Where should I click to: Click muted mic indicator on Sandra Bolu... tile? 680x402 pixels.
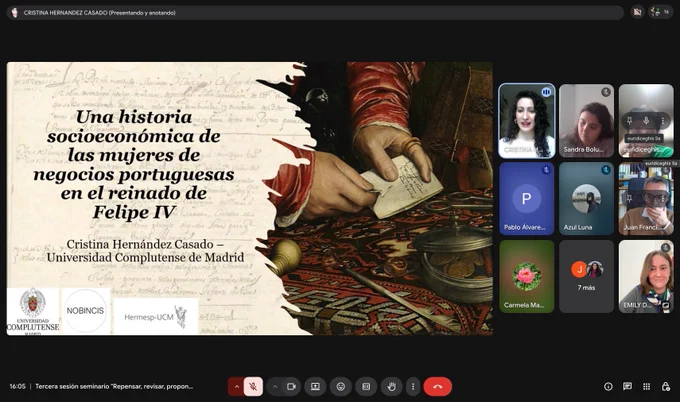point(606,92)
